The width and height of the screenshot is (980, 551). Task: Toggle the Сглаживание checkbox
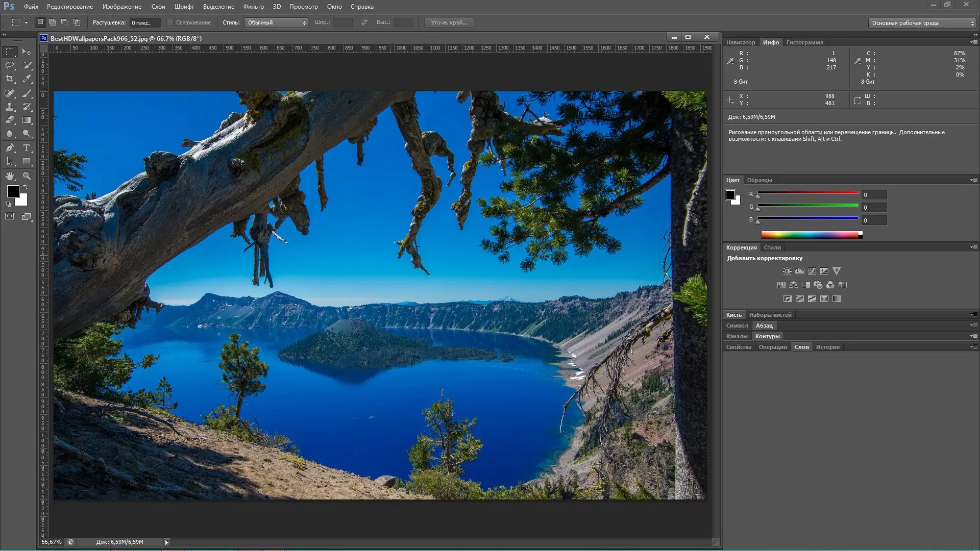(x=170, y=22)
